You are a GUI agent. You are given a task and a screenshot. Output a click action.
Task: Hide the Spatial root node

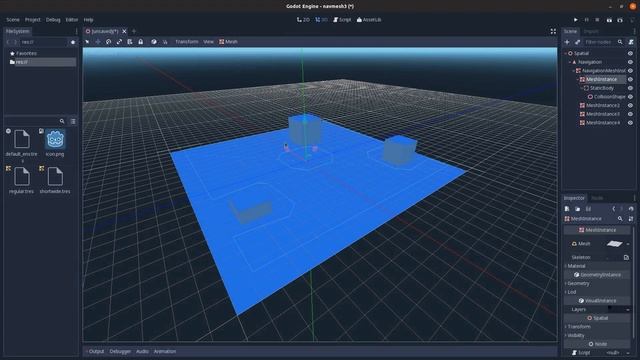(630, 53)
